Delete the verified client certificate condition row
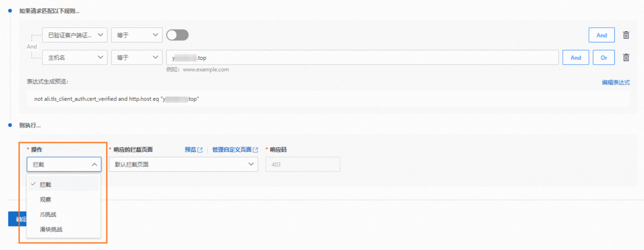 coord(626,35)
